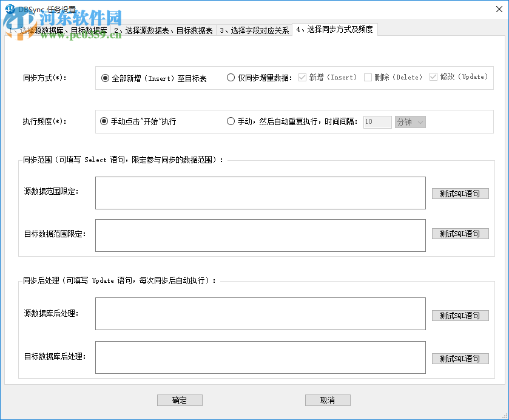Choose 手动点击"开始"执行 execution frequency
The height and width of the screenshot is (420, 509).
tap(104, 121)
